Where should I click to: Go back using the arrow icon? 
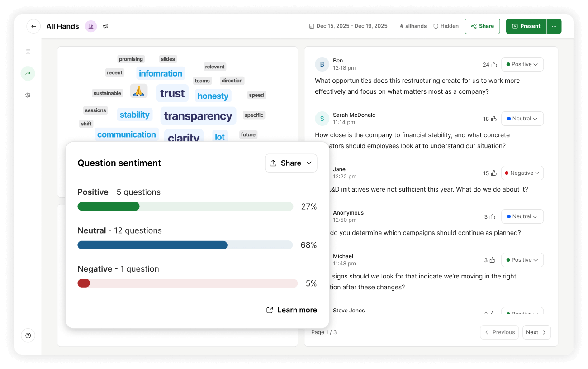33,26
